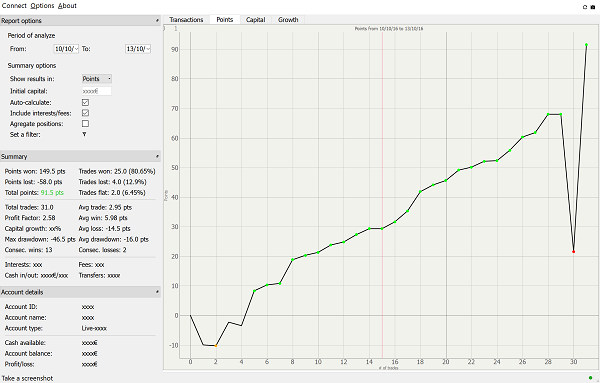
Task: Click the green data point at trade 8
Action: [292, 260]
